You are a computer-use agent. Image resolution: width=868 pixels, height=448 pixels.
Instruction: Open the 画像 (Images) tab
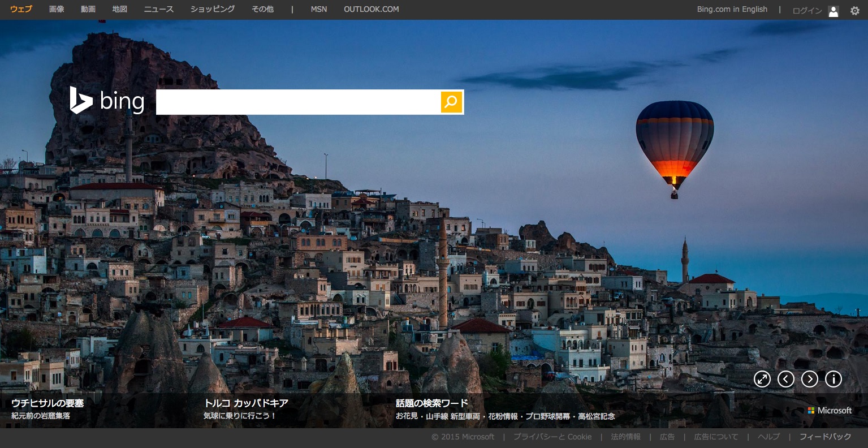click(57, 9)
